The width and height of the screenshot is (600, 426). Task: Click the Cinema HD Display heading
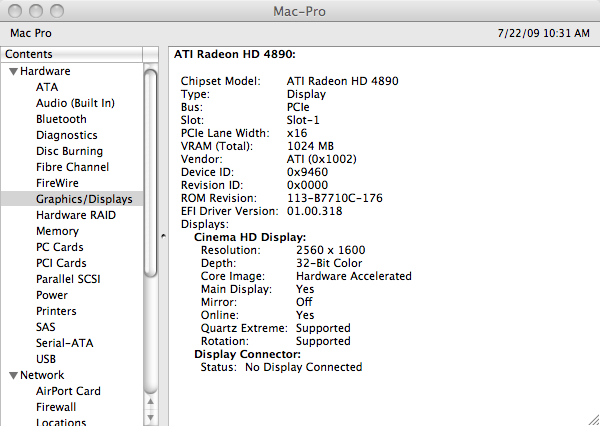tap(250, 237)
